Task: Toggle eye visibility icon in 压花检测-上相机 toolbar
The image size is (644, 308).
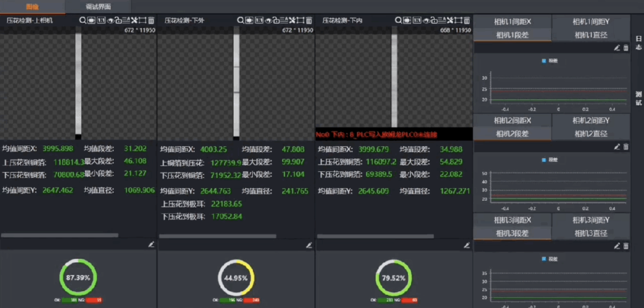Action: click(x=110, y=21)
